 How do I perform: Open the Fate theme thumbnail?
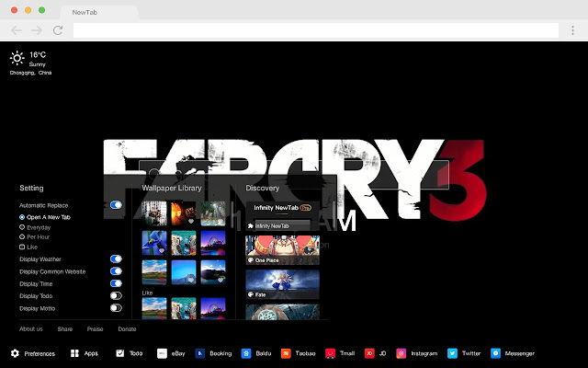click(282, 284)
